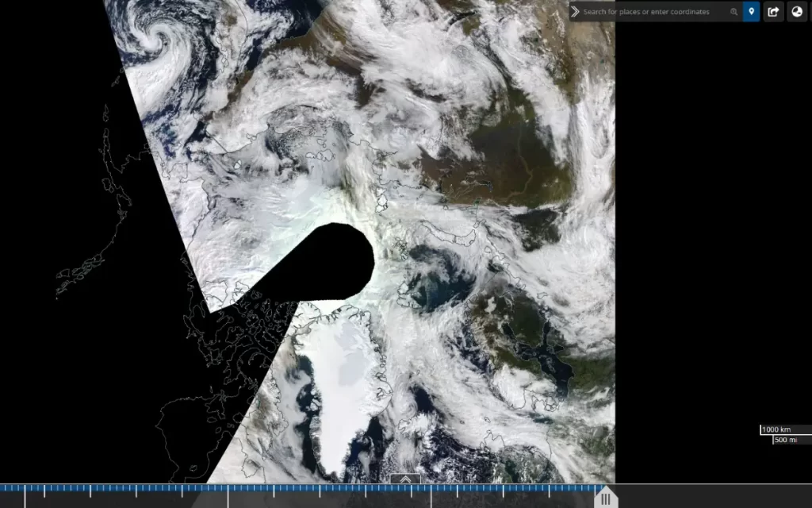Open the globe projection switcher icon
This screenshot has height=508, width=812.
pos(797,11)
